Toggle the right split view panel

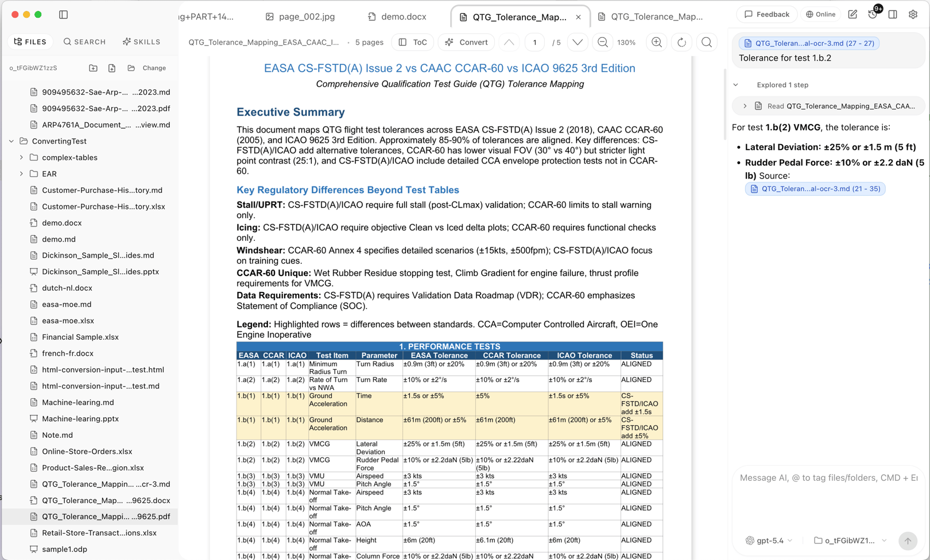(893, 14)
